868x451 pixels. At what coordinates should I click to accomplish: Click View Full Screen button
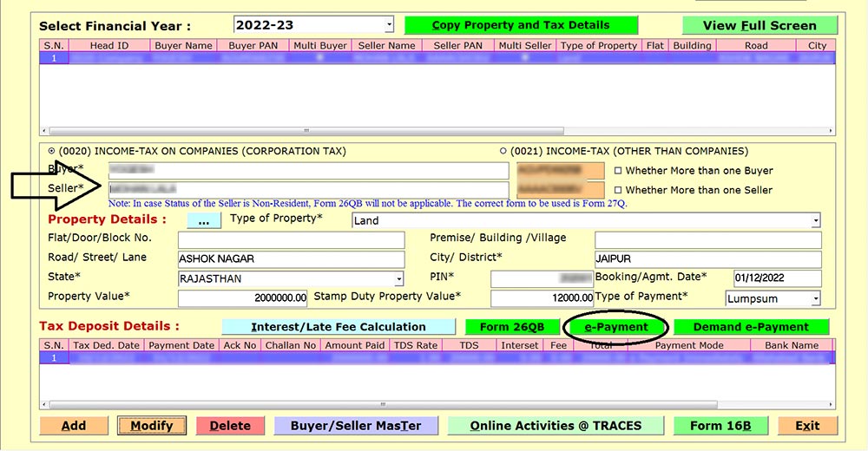(x=759, y=25)
